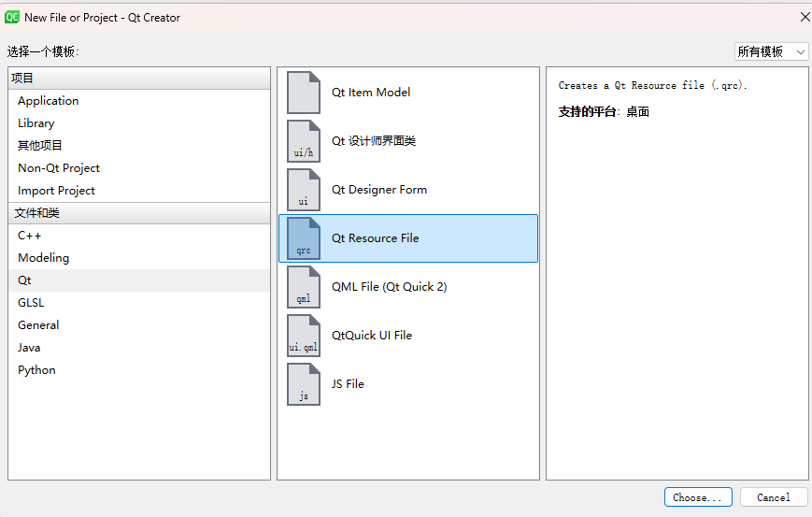812x517 pixels.
Task: Click the qml QML File icon
Action: [304, 287]
